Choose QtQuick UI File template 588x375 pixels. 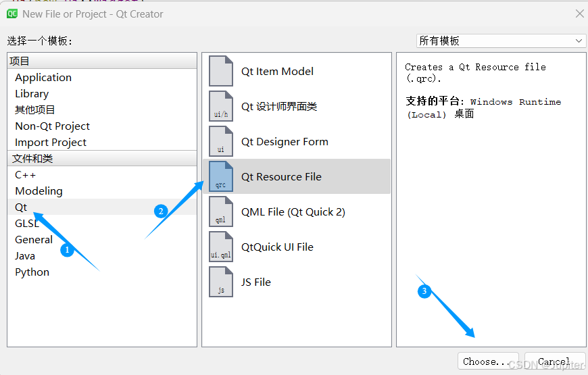tap(297, 247)
